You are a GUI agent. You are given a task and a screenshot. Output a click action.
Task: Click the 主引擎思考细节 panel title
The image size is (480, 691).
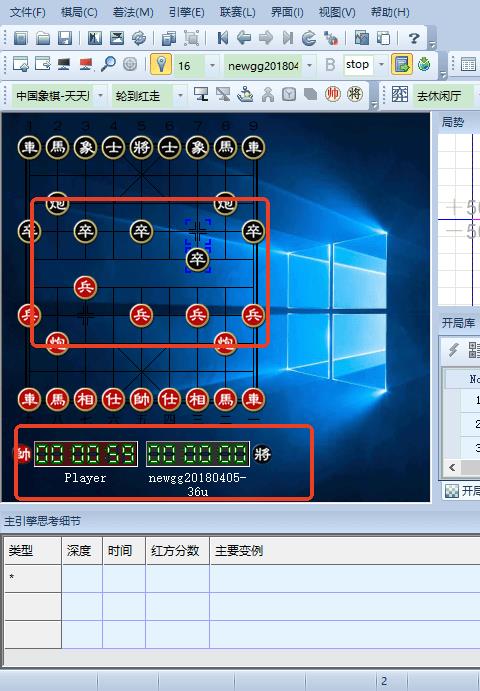[42, 521]
